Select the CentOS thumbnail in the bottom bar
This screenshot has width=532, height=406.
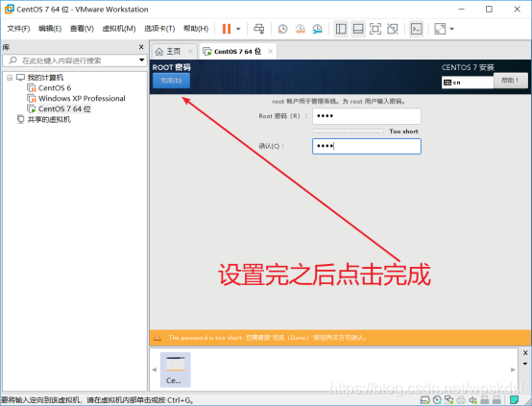tap(176, 370)
